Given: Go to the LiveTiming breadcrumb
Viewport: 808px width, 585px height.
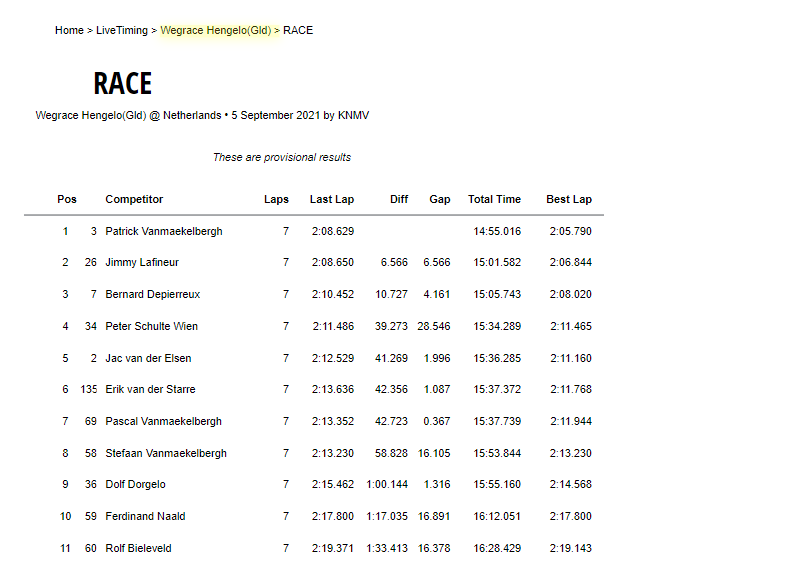Looking at the screenshot, I should [x=121, y=30].
